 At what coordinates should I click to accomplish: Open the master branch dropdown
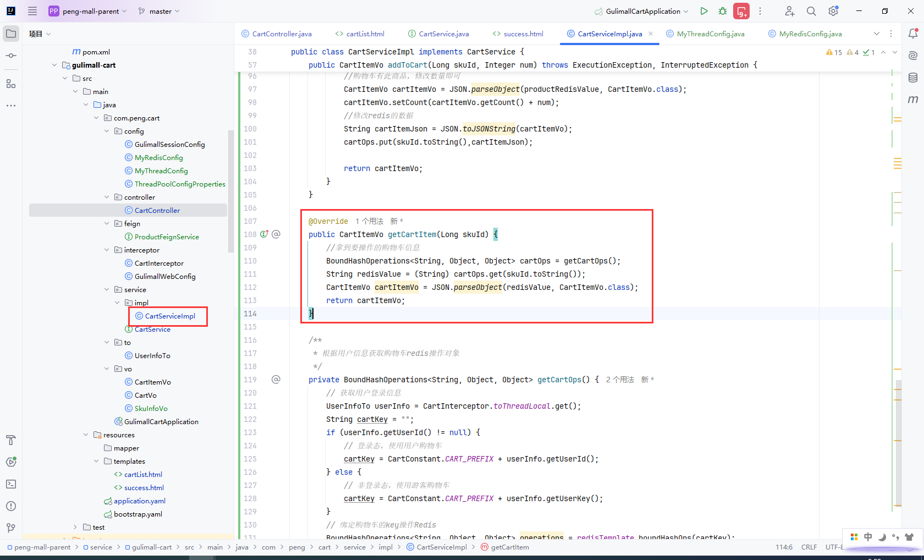[x=159, y=11]
